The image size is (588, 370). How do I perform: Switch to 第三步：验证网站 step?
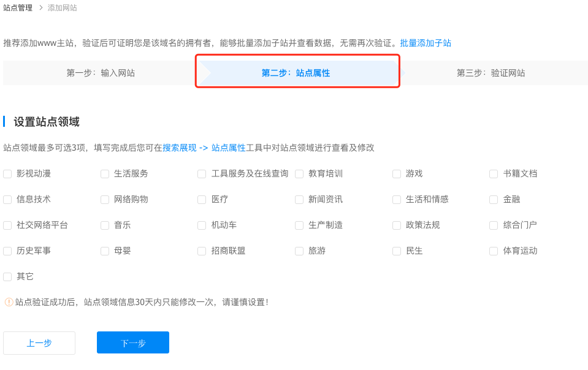[492, 72]
